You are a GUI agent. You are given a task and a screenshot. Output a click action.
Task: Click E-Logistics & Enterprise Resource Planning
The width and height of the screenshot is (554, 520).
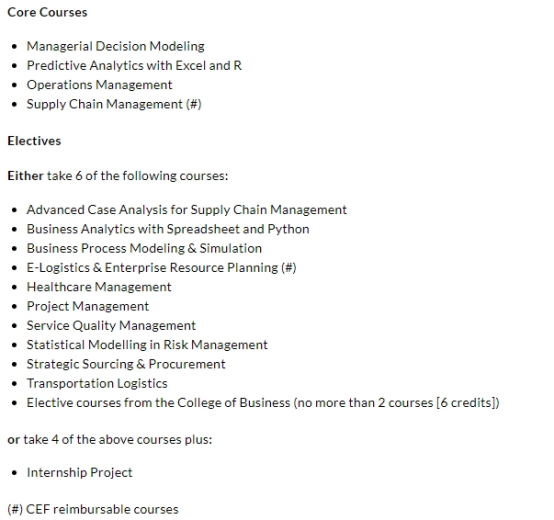161,268
